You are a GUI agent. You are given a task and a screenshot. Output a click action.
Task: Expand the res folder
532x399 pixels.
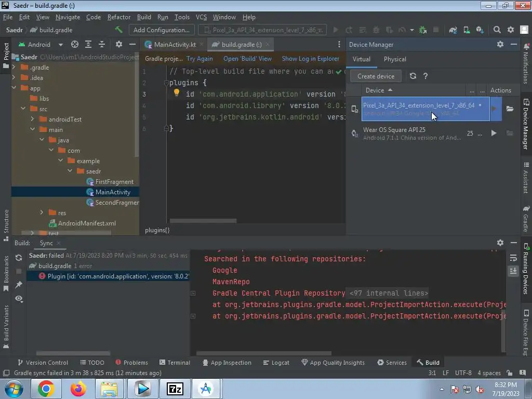click(x=42, y=212)
